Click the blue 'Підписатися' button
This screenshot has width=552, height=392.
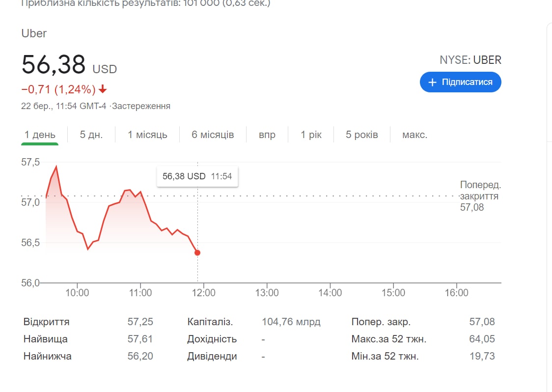click(461, 82)
